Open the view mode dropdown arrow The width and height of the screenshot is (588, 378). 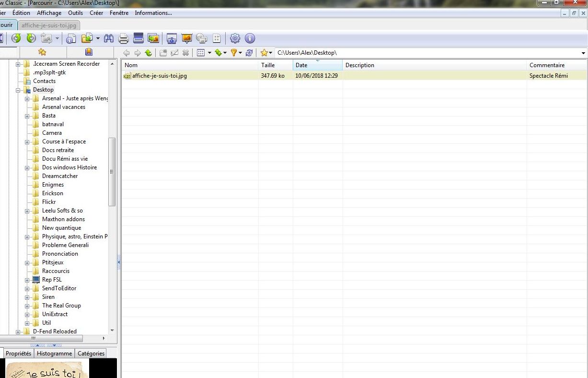point(209,53)
